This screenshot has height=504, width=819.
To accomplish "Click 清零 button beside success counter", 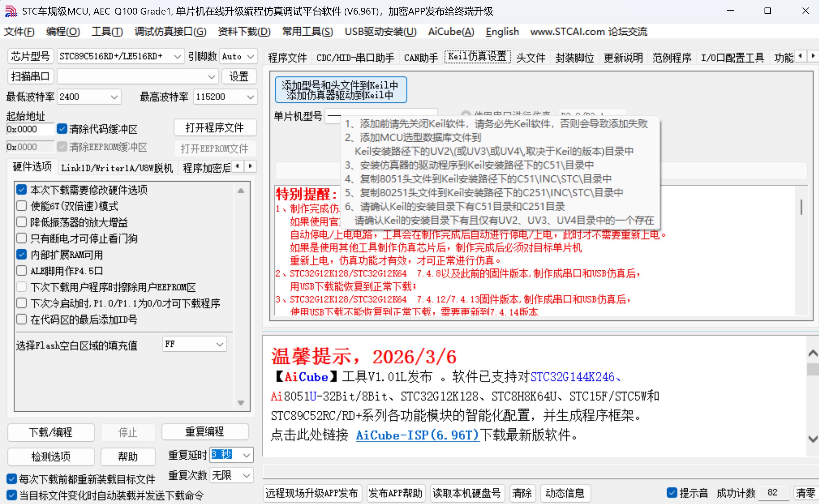I will point(805,493).
